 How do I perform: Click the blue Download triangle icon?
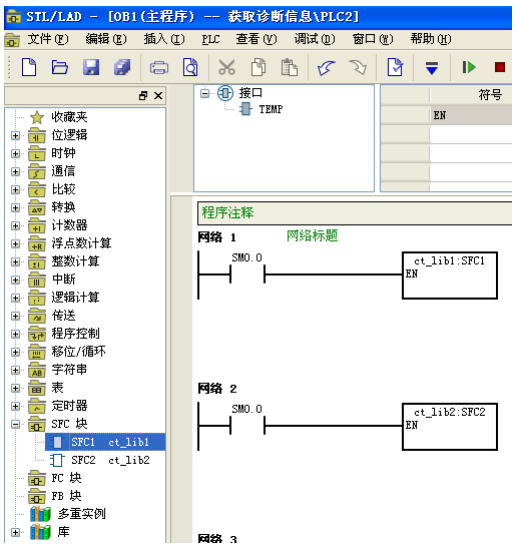[x=432, y=68]
